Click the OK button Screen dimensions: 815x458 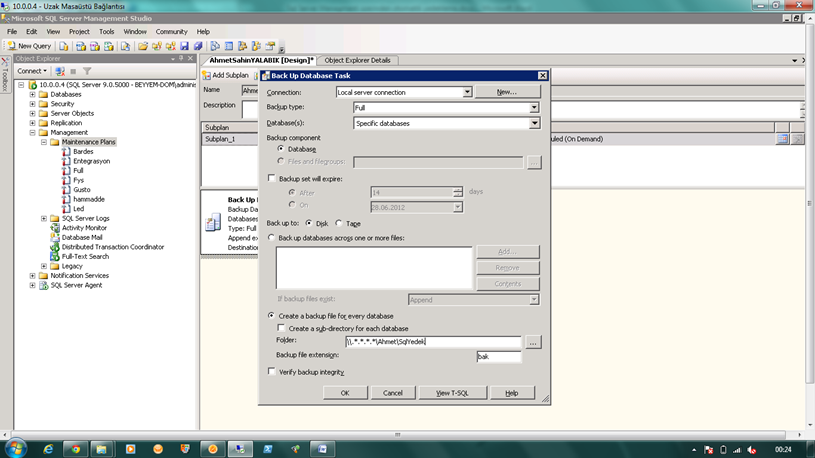pos(345,393)
